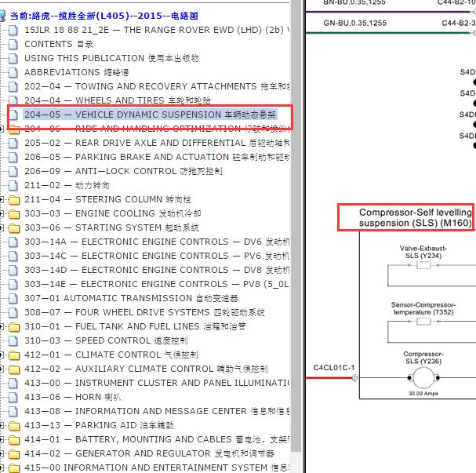Viewport: 476px width, 473px height.
Task: Click page icon beside 202—04 TOWING AND RECOVERY
Action: click(x=13, y=86)
